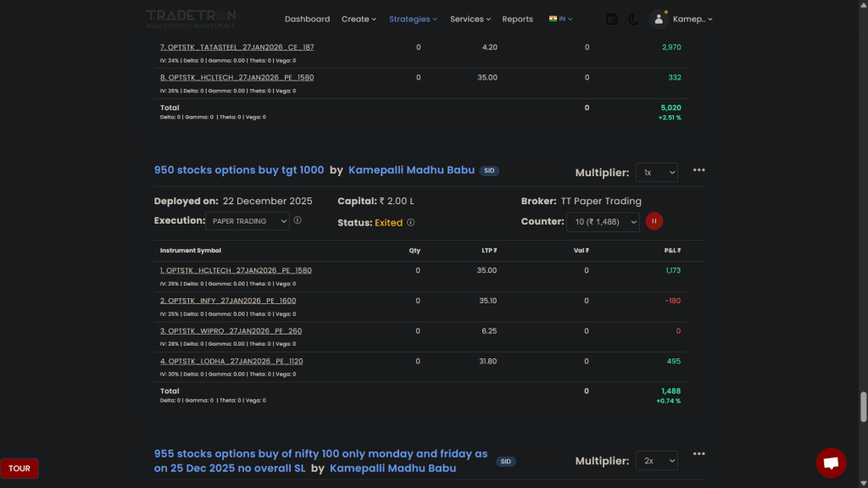Click info icon beside Exited status

[410, 223]
